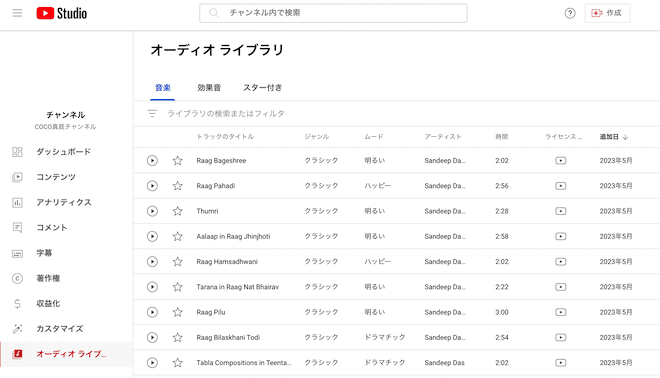Play the Raag Bilaskhani Todi track
This screenshot has height=378, width=660.
(x=152, y=337)
